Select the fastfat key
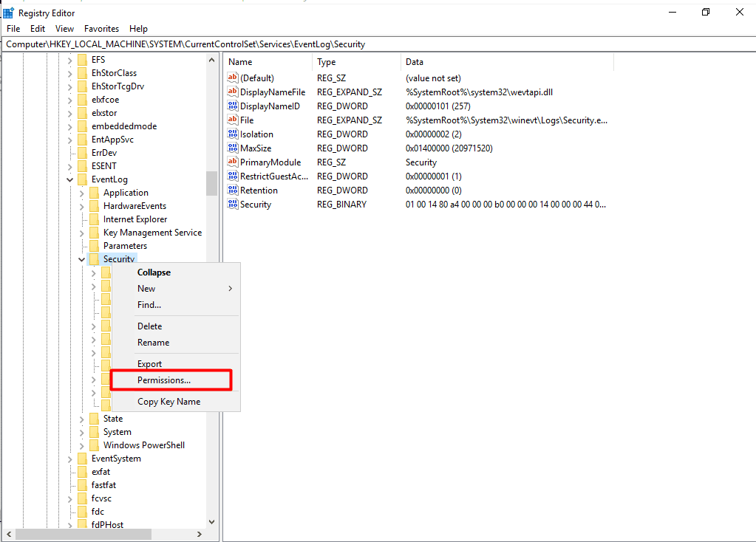The height and width of the screenshot is (542, 756). pyautogui.click(x=103, y=485)
